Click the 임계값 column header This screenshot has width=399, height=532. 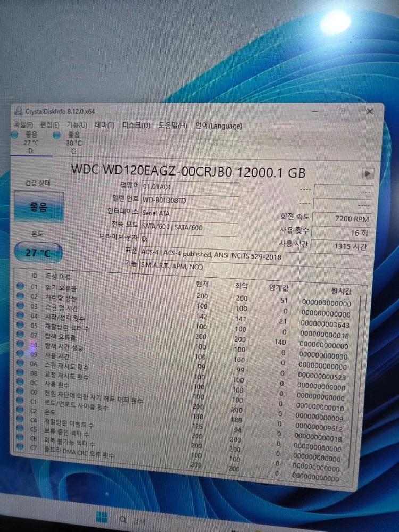click(279, 288)
